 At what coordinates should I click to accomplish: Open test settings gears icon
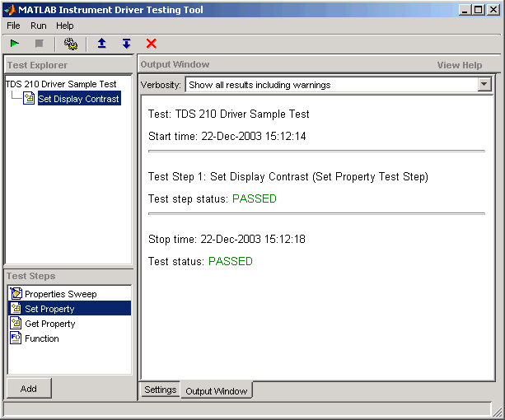(x=71, y=44)
